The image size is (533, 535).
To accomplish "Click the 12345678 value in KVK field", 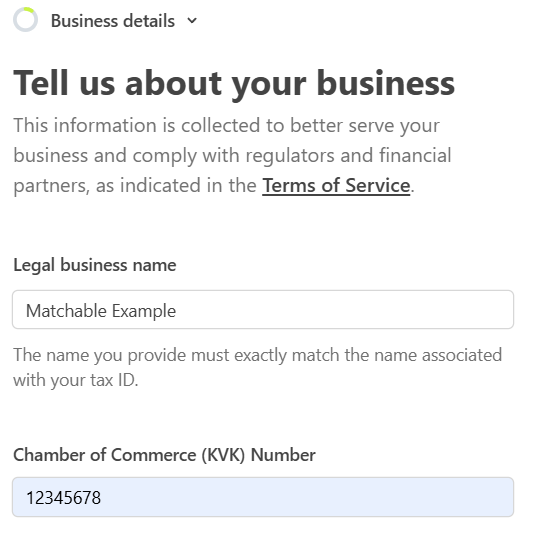I will [63, 498].
